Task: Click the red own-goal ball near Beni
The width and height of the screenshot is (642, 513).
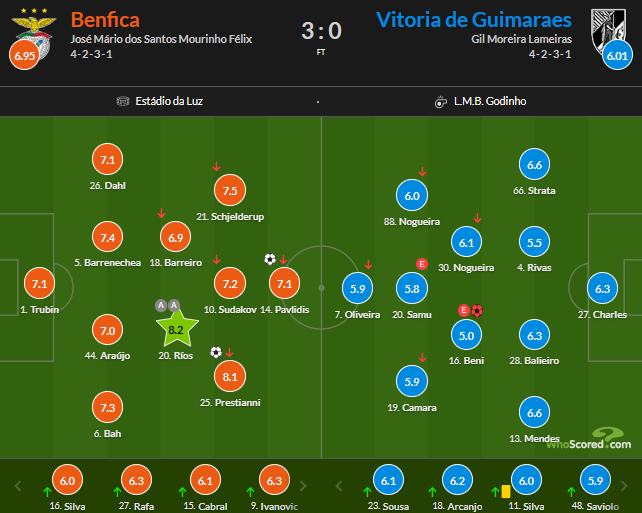Action: [477, 310]
